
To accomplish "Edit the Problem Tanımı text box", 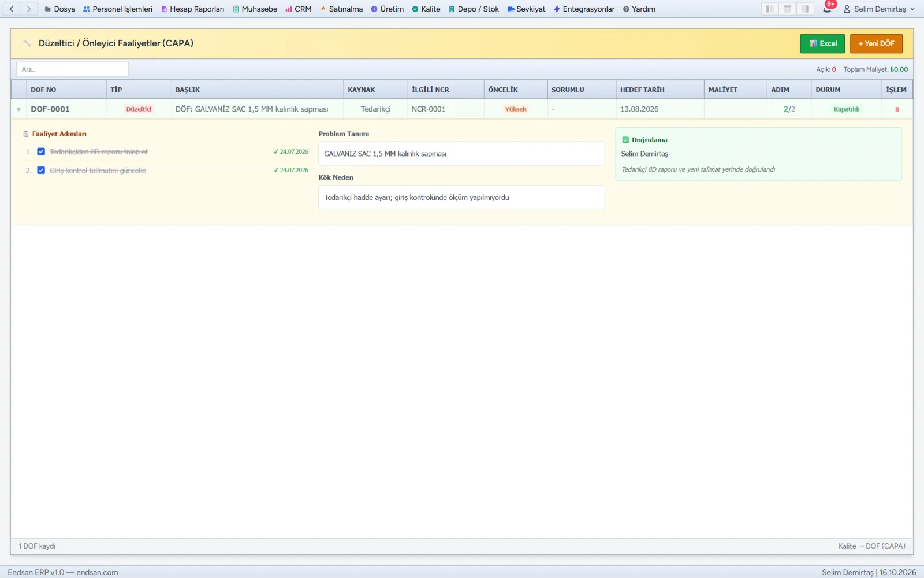I will click(461, 154).
